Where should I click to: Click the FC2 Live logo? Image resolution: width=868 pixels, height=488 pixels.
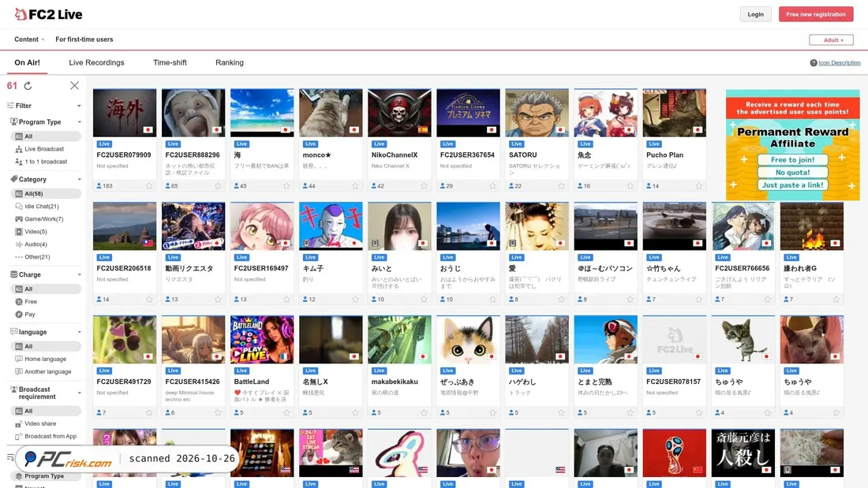(48, 14)
